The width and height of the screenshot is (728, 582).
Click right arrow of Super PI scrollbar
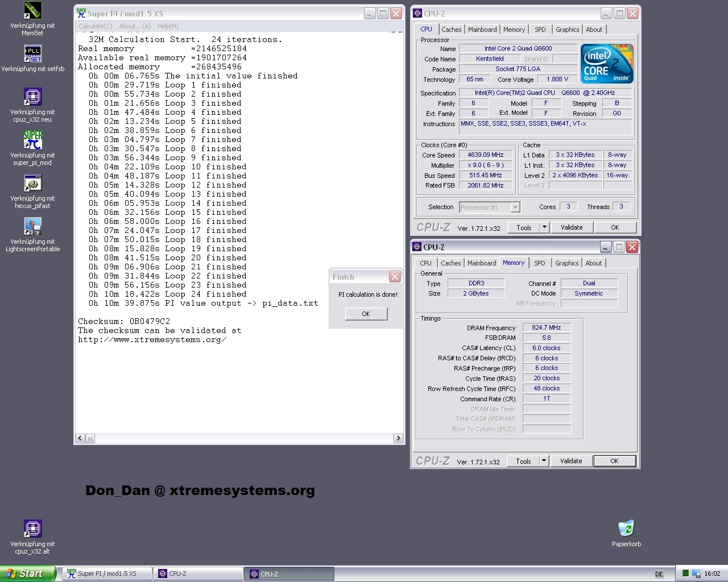coord(398,438)
